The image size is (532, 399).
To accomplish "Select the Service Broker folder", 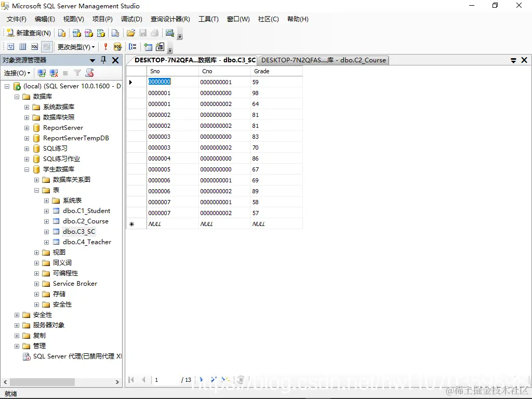I will [75, 284].
